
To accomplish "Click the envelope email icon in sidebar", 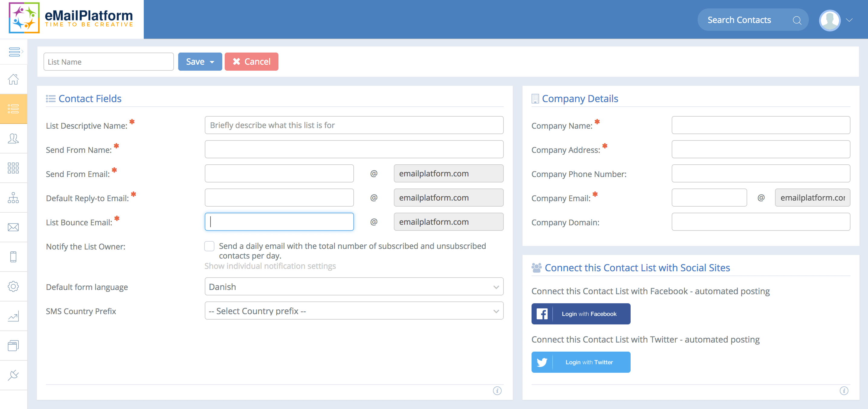I will coord(14,227).
